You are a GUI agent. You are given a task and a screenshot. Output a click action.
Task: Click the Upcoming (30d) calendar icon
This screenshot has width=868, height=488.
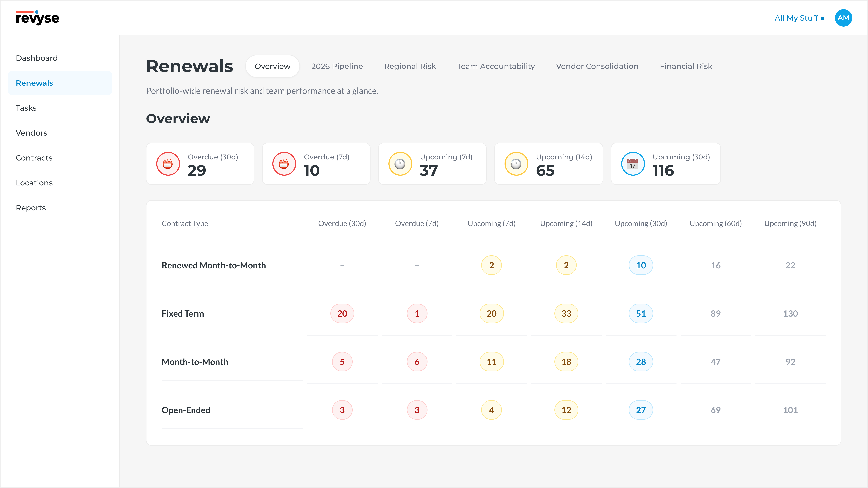(x=632, y=164)
